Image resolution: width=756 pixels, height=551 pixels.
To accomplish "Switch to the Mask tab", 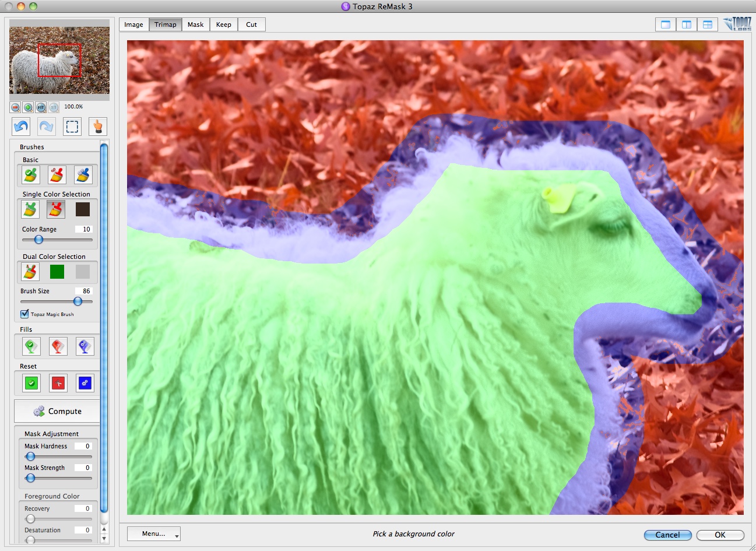I will [195, 24].
